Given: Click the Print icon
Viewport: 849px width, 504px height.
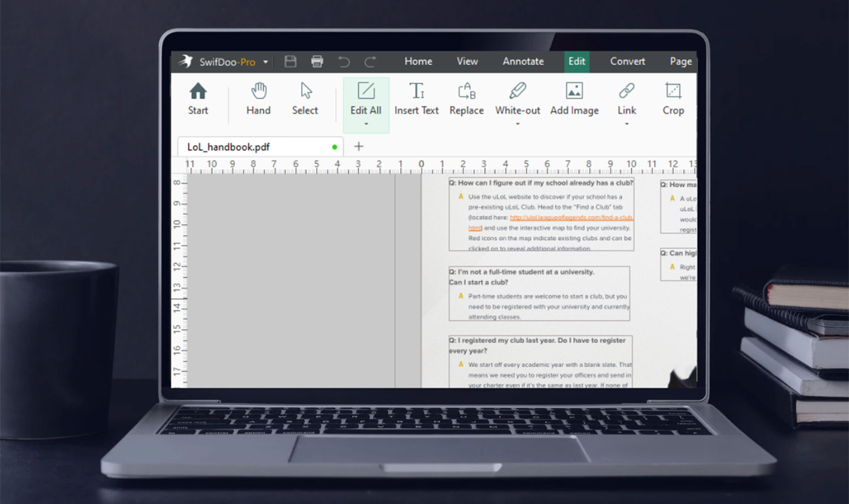Looking at the screenshot, I should [317, 62].
